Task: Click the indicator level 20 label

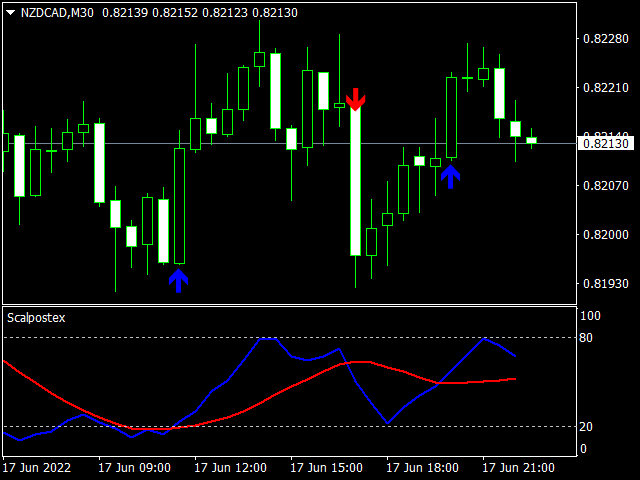Action: click(x=586, y=427)
